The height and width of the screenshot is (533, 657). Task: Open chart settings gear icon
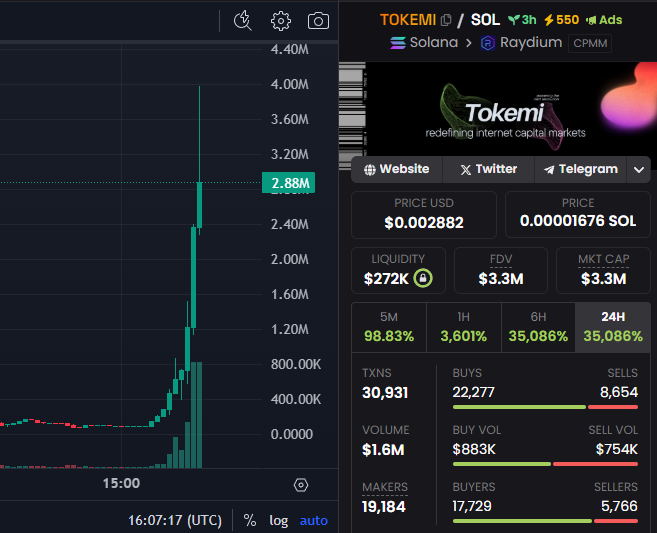pyautogui.click(x=281, y=21)
